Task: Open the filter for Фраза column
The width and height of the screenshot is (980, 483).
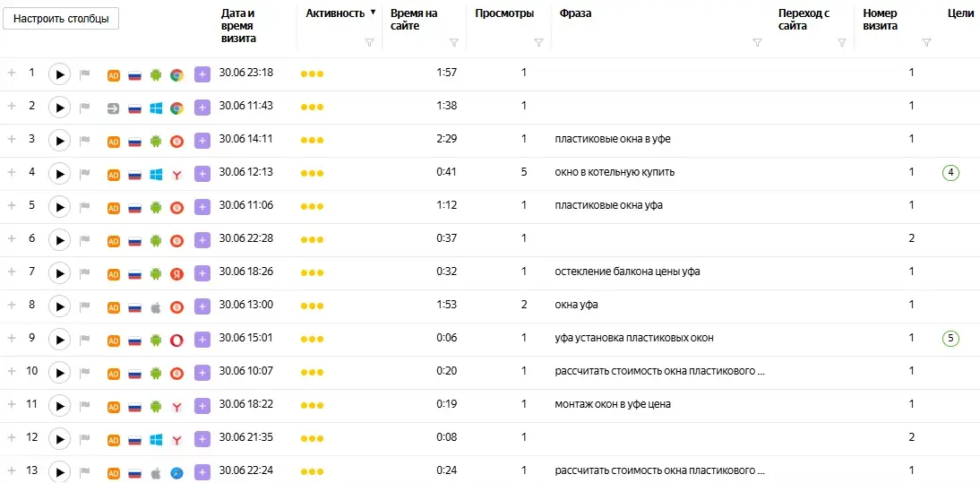Action: 757,42
